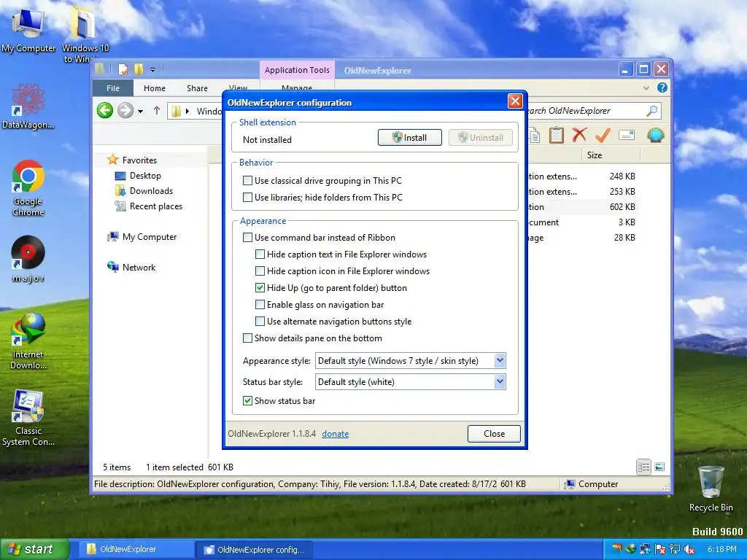Expand address bar path arrow before Windo
Image resolution: width=747 pixels, height=560 pixels.
(x=187, y=111)
